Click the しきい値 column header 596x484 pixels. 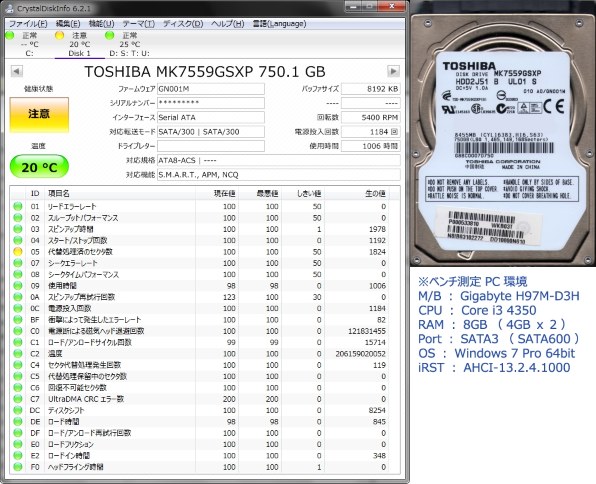303,194
